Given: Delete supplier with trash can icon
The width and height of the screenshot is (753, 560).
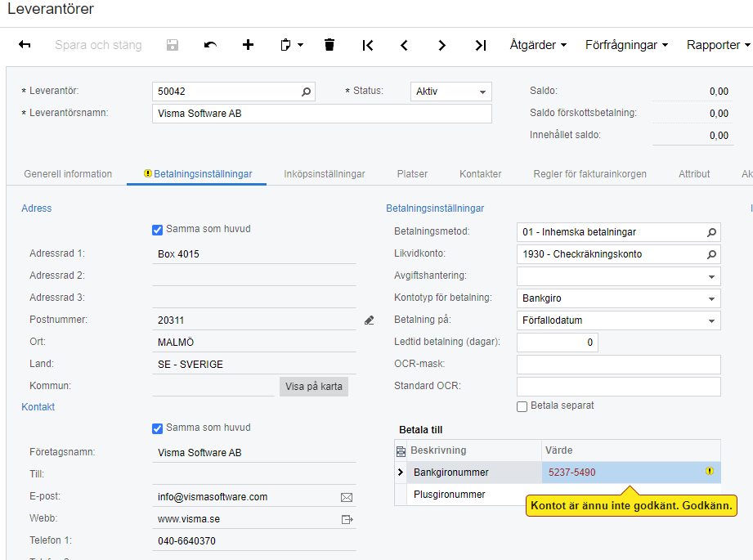Looking at the screenshot, I should [x=329, y=45].
